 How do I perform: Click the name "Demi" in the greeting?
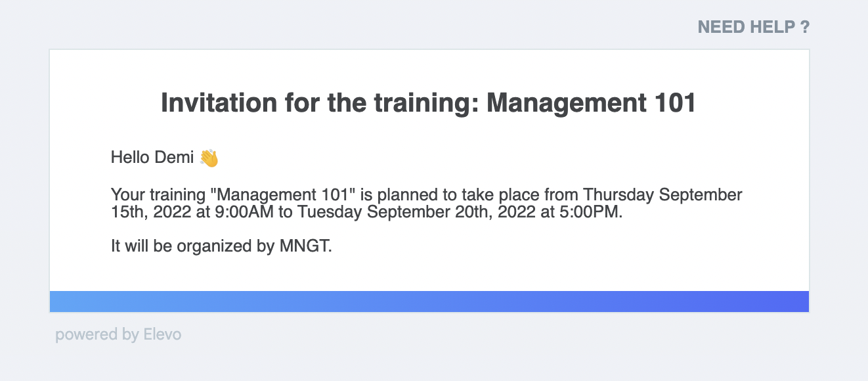pyautogui.click(x=174, y=158)
